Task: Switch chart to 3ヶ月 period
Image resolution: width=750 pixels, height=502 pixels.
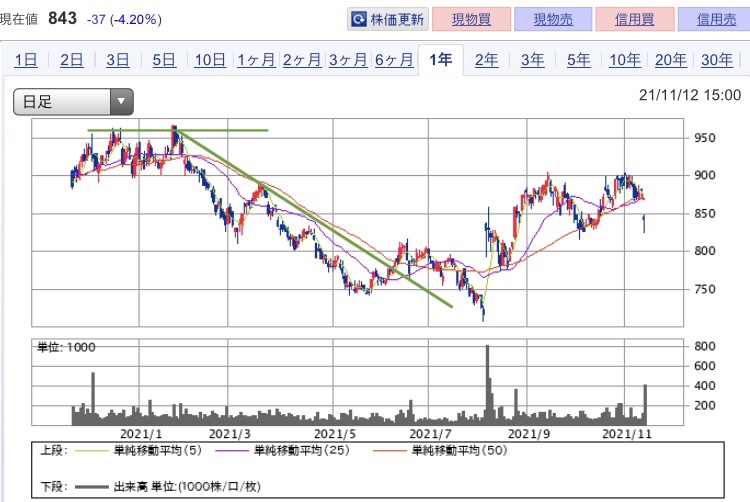Action: 348,60
